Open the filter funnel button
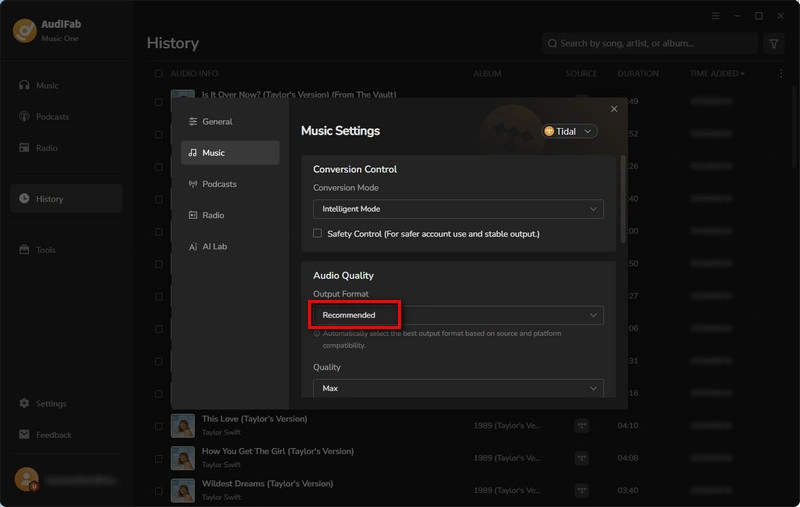This screenshot has width=800, height=507. coord(774,44)
